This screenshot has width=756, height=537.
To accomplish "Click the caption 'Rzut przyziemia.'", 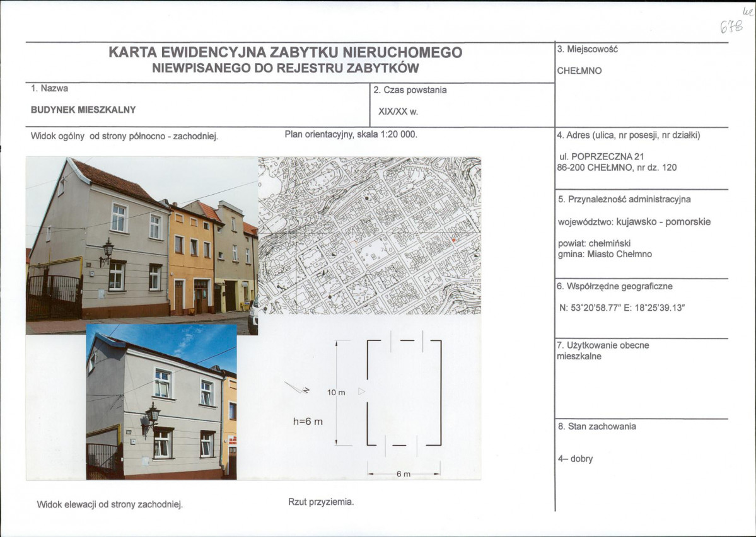I will click(x=321, y=502).
